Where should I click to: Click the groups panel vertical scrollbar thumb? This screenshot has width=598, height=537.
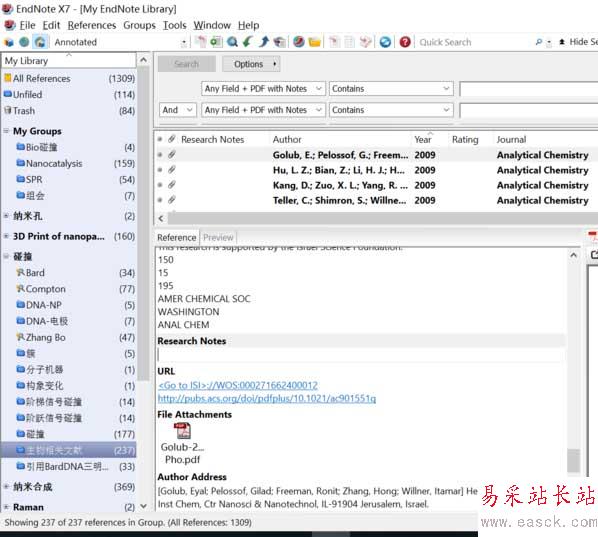coord(143,224)
